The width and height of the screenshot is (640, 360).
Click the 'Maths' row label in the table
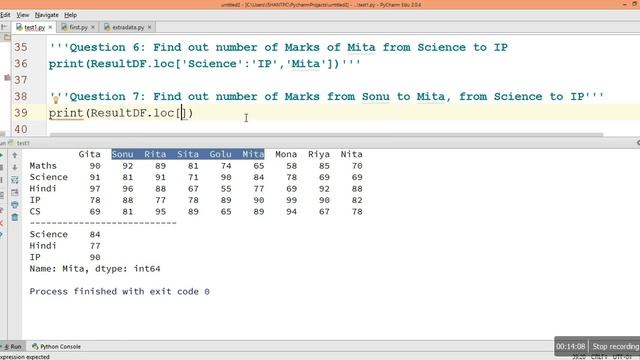pos(43,166)
